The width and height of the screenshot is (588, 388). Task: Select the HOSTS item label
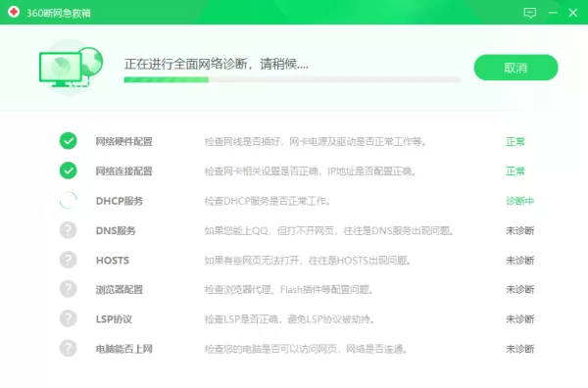coord(113,261)
